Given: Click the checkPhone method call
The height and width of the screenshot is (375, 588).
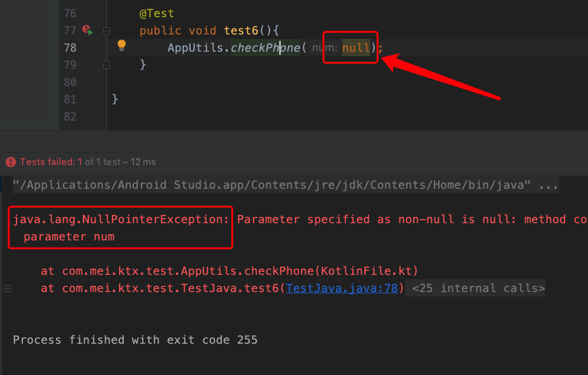Looking at the screenshot, I should (265, 47).
